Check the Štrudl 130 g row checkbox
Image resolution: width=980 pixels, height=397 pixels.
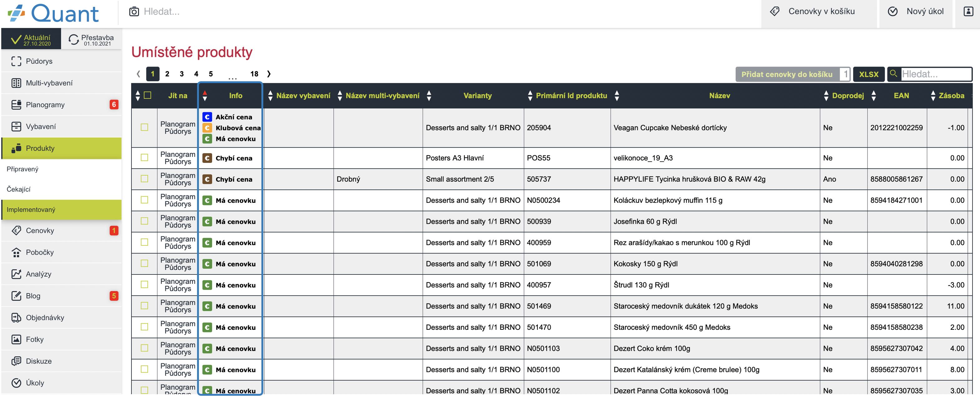(145, 285)
